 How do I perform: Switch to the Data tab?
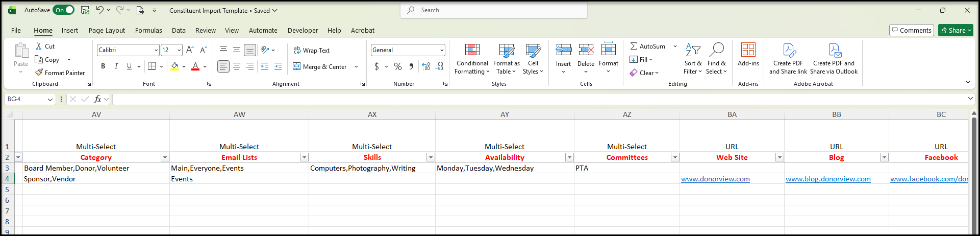(179, 31)
